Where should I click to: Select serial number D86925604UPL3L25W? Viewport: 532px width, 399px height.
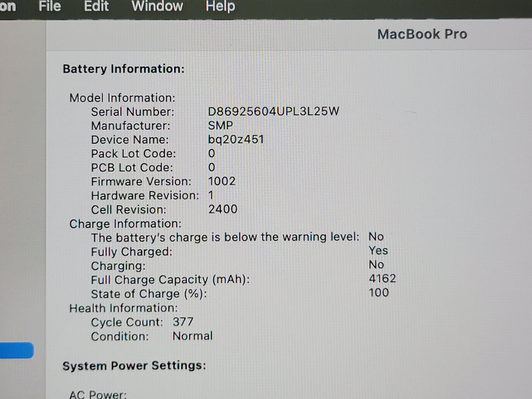[274, 111]
